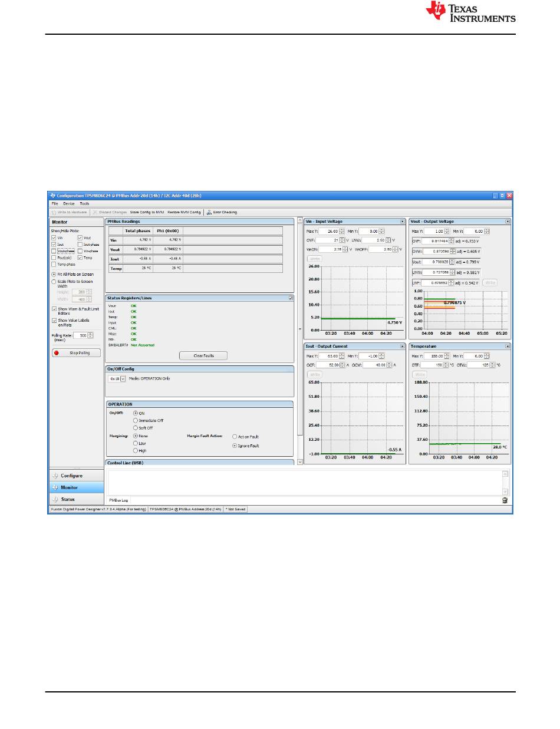
Task: Click the center panel vertical scrollbar down arrow
Action: coord(299,462)
